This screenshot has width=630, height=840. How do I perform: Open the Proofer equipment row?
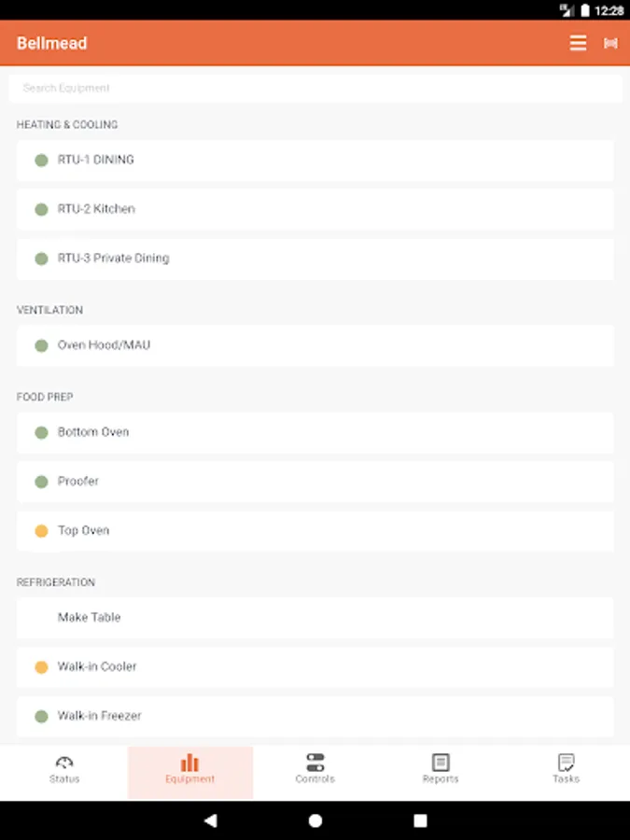pyautogui.click(x=315, y=482)
